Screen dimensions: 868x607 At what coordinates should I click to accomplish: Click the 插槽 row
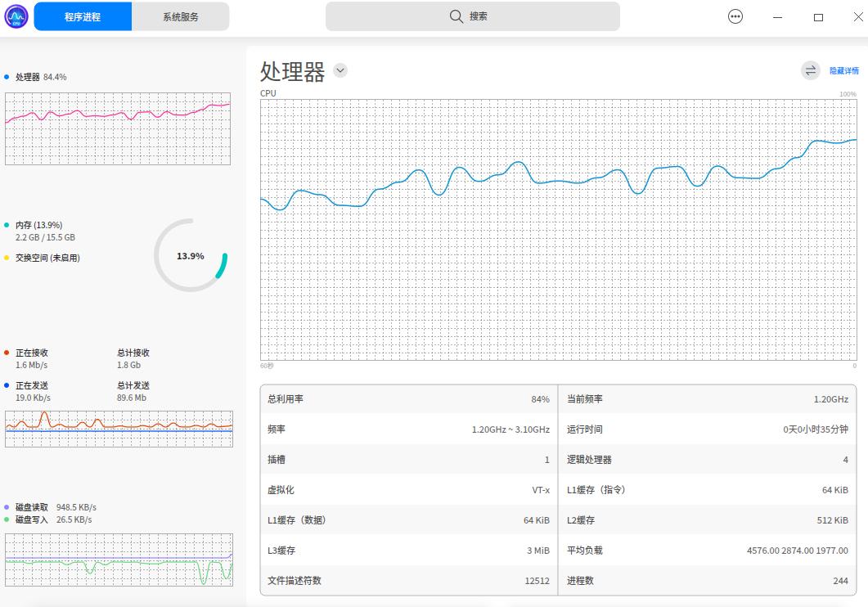pyautogui.click(x=408, y=459)
